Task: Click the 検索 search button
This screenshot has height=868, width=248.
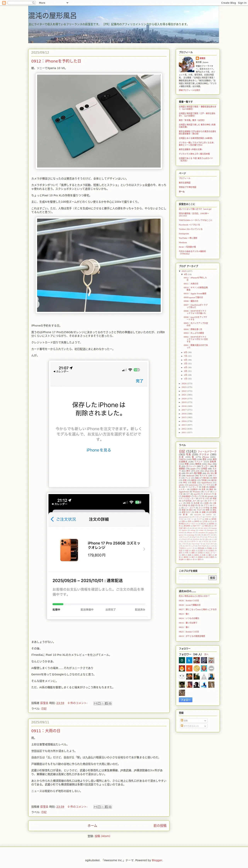Action: point(213,578)
